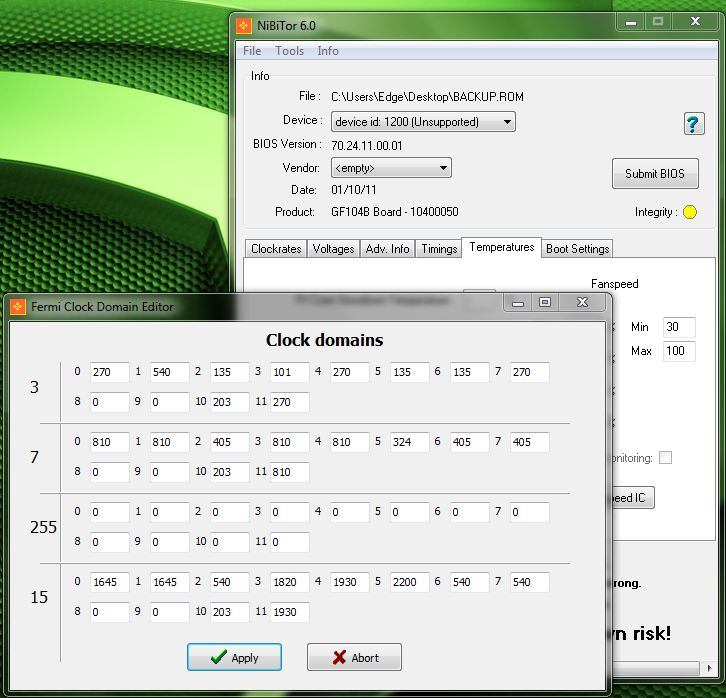
Task: Open the File menu
Action: pos(252,51)
